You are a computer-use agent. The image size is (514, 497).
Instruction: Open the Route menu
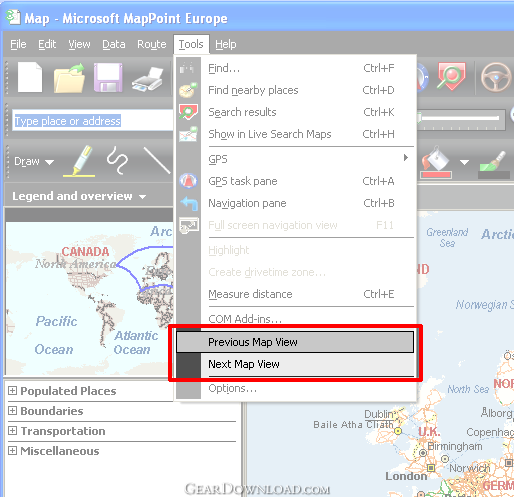pos(152,44)
